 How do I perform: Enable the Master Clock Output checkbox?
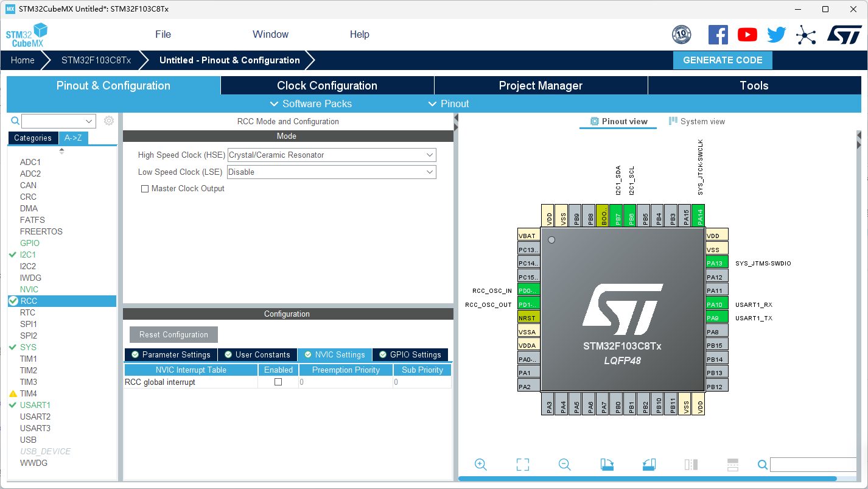tap(145, 189)
